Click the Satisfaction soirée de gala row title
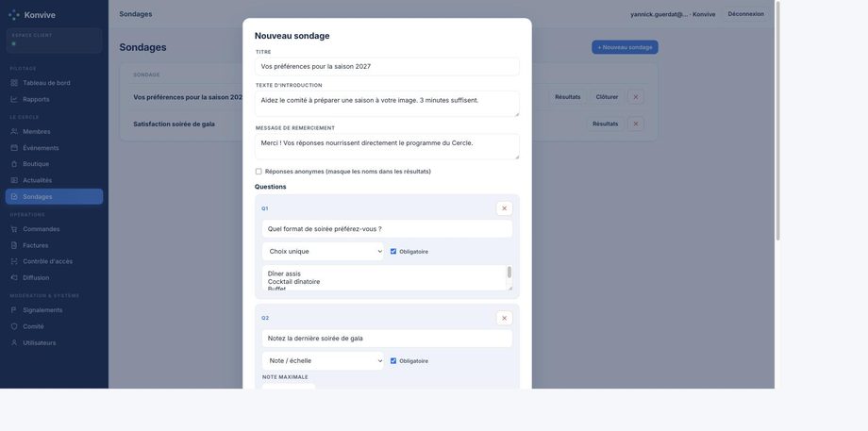The image size is (868, 431). click(174, 124)
